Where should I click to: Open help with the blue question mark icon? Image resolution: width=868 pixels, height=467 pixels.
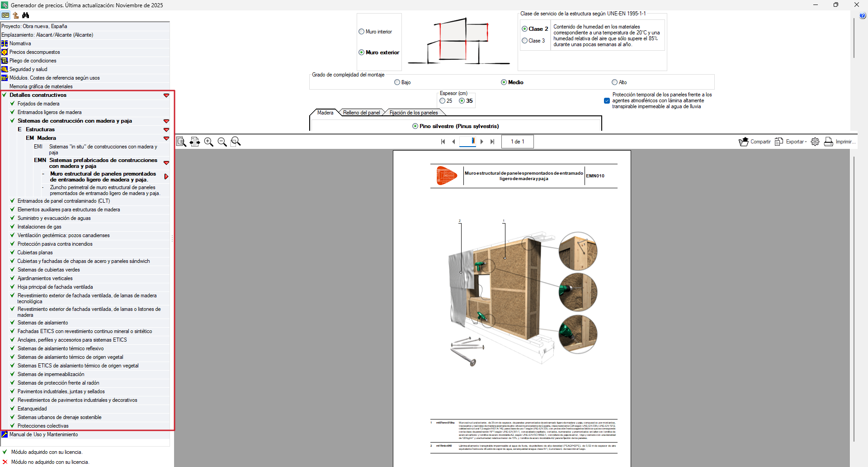coord(863,16)
